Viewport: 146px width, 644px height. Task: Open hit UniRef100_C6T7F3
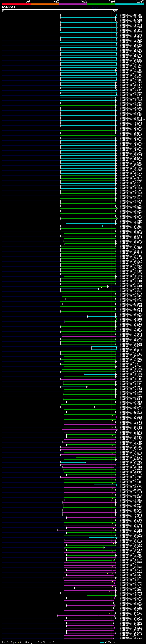(131, 22)
